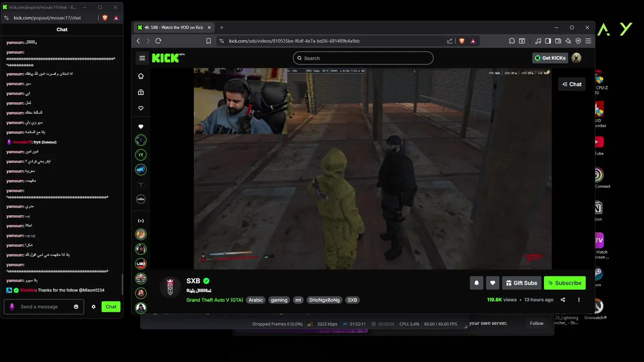This screenshot has height=362, width=644.
Task: Click the mosaic17 username on deleted message
Action: pyautogui.click(x=23, y=142)
